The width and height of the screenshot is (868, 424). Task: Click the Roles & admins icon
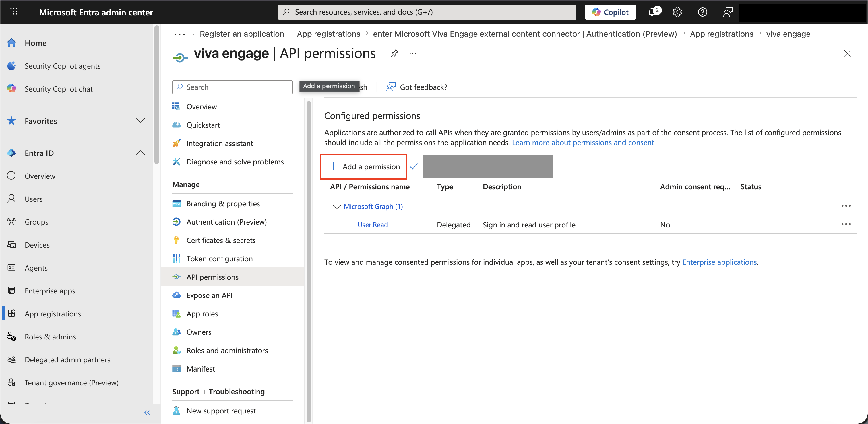click(x=11, y=336)
